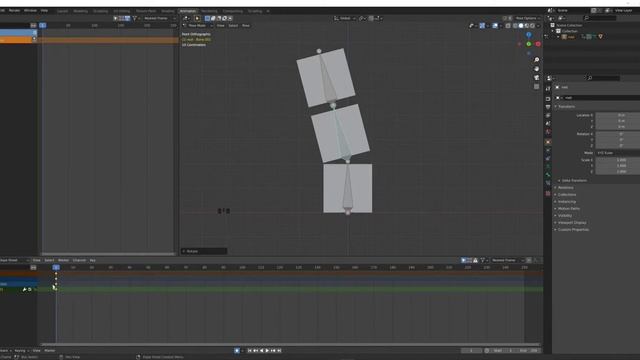Select solid viewport shading mode
This screenshot has width=640, height=360.
click(521, 26)
